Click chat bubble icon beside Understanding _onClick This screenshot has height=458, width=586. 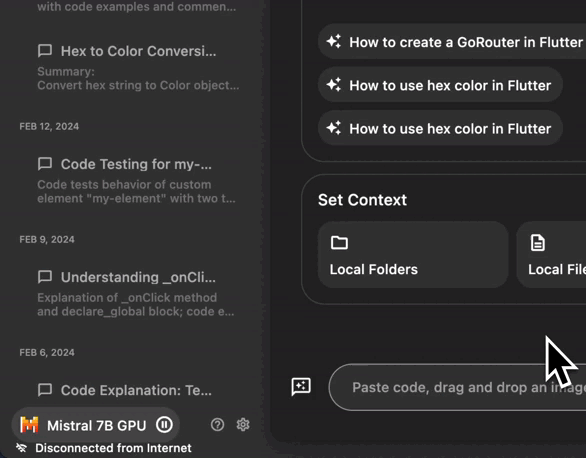45,277
